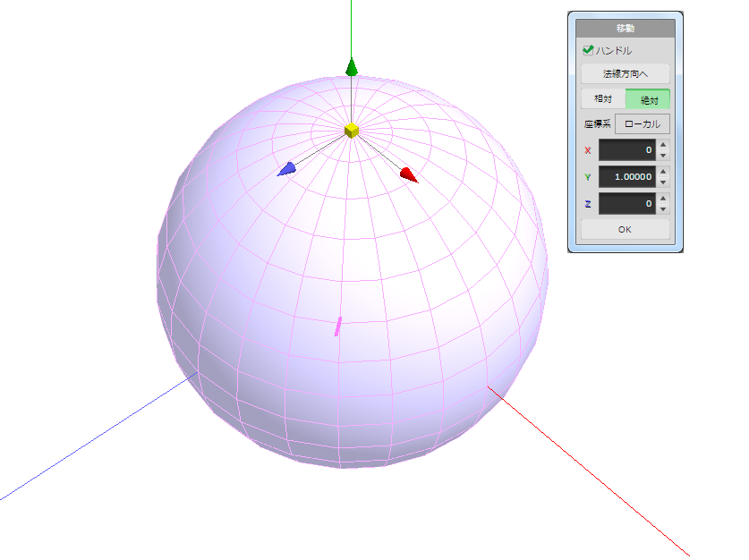
Task: Decrease the Y value with down arrow
Action: point(663,182)
